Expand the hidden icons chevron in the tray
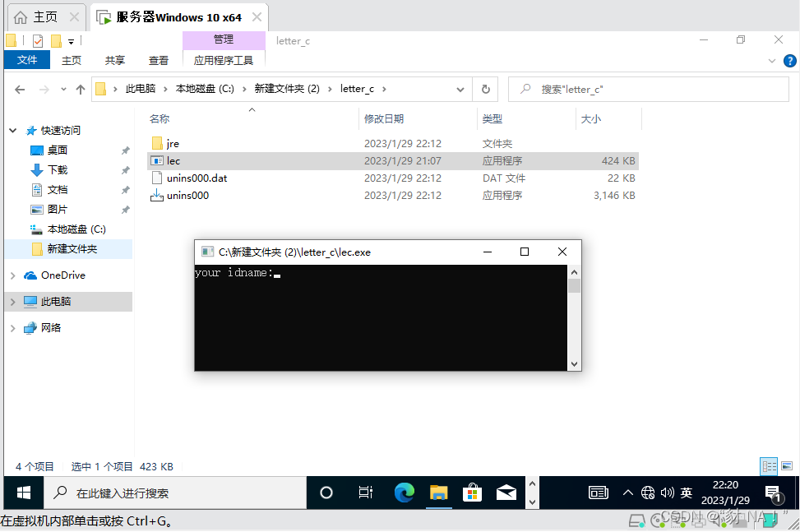The image size is (800, 532). 627,493
